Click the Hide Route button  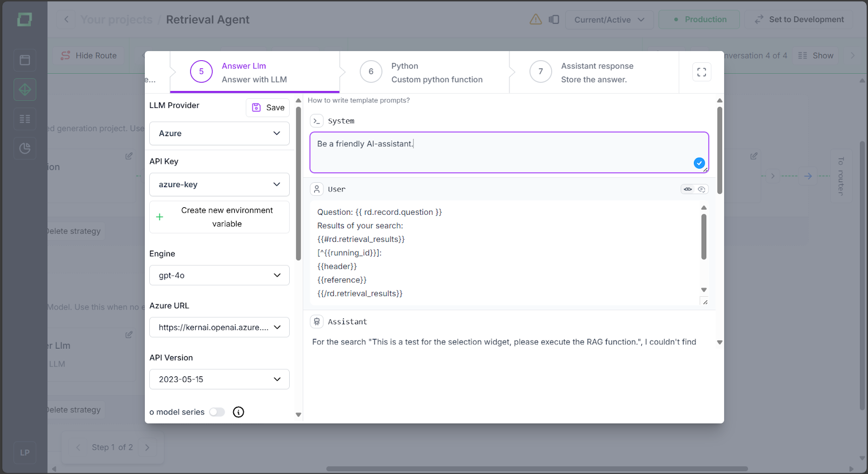click(x=89, y=55)
